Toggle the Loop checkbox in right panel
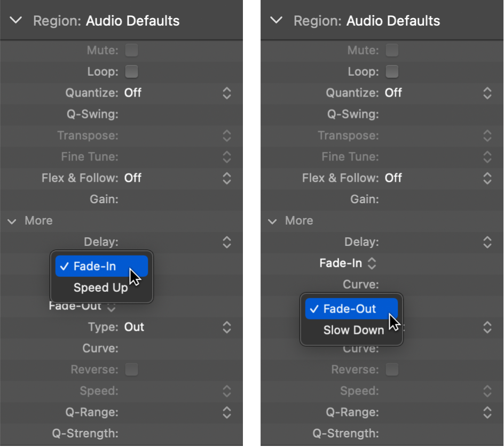 pos(391,71)
